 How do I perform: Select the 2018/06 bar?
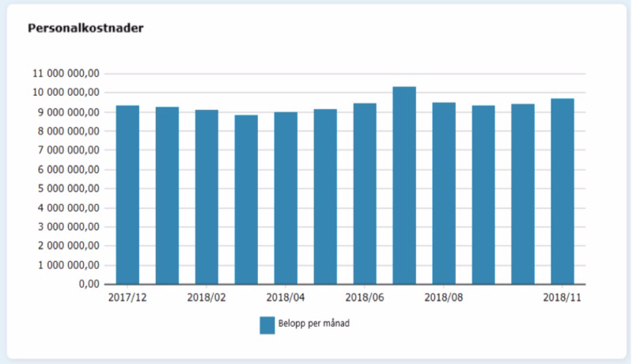click(x=365, y=194)
